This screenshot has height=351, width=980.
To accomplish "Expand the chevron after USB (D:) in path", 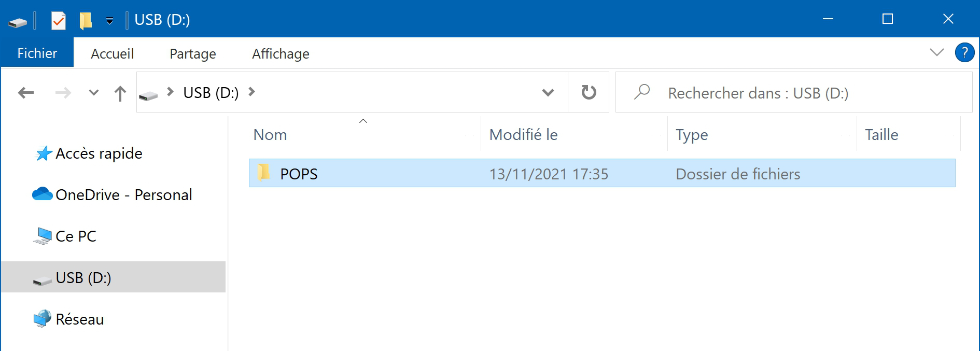I will pyautogui.click(x=252, y=92).
